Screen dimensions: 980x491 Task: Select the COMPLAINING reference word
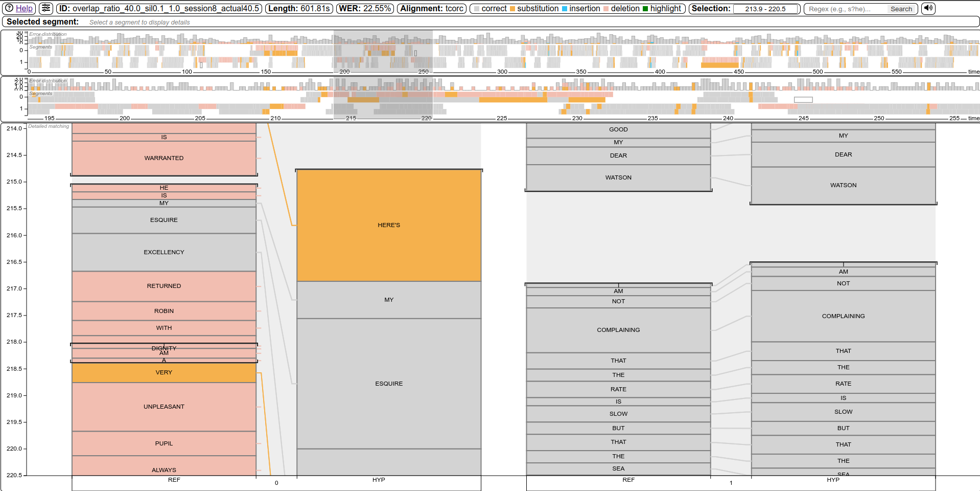click(618, 330)
